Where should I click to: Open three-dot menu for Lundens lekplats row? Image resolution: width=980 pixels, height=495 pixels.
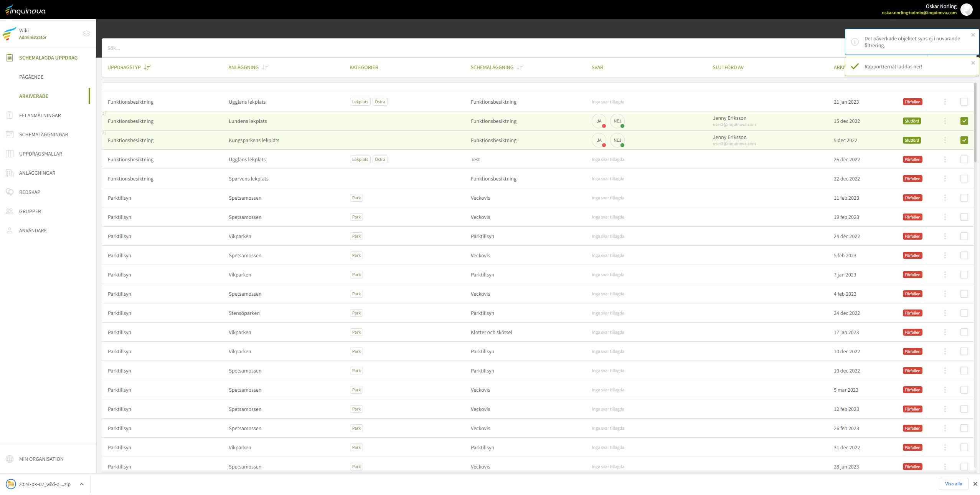[945, 121]
